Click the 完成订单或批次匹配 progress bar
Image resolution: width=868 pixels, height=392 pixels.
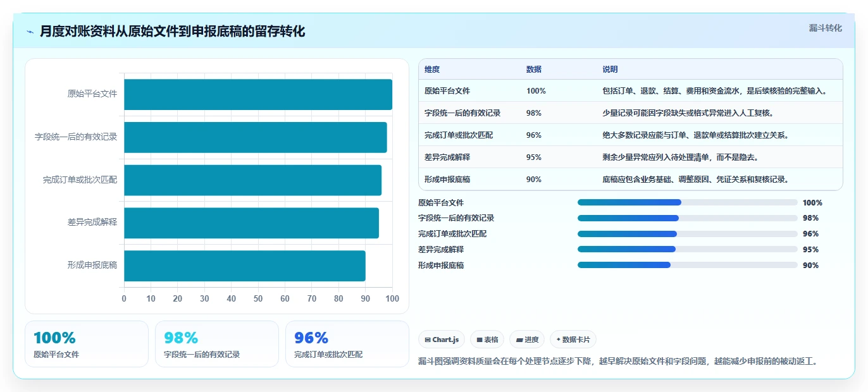687,234
